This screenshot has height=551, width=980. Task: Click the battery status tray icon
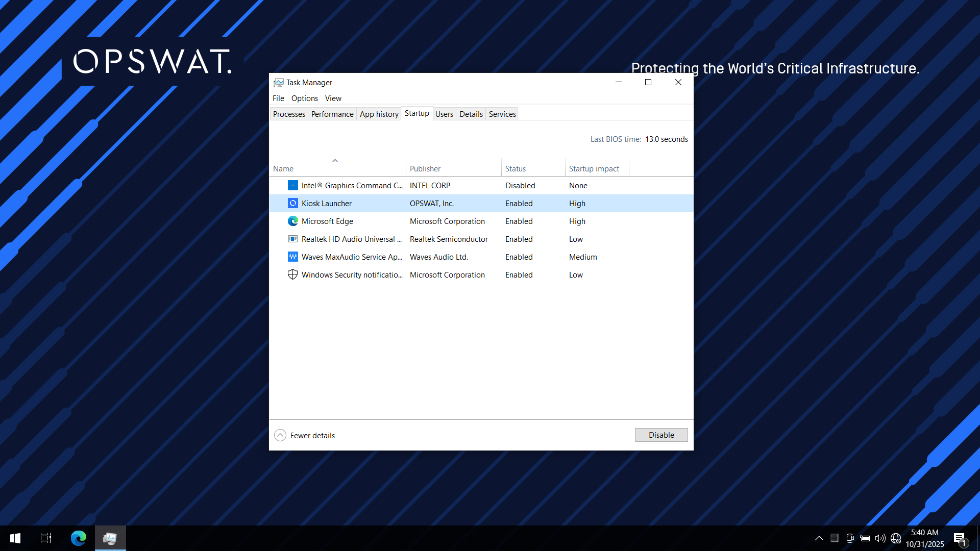(865, 538)
